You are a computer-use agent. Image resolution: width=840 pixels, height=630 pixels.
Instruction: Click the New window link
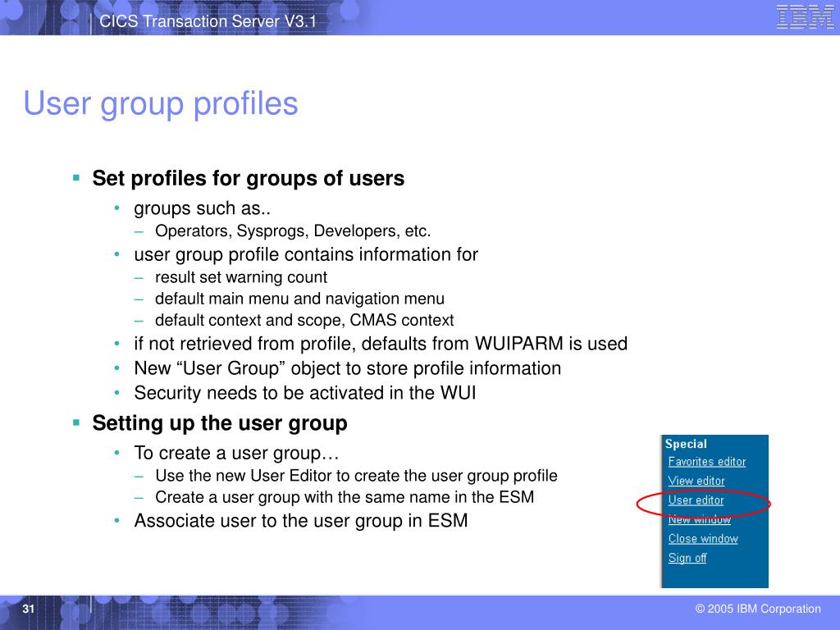[699, 519]
